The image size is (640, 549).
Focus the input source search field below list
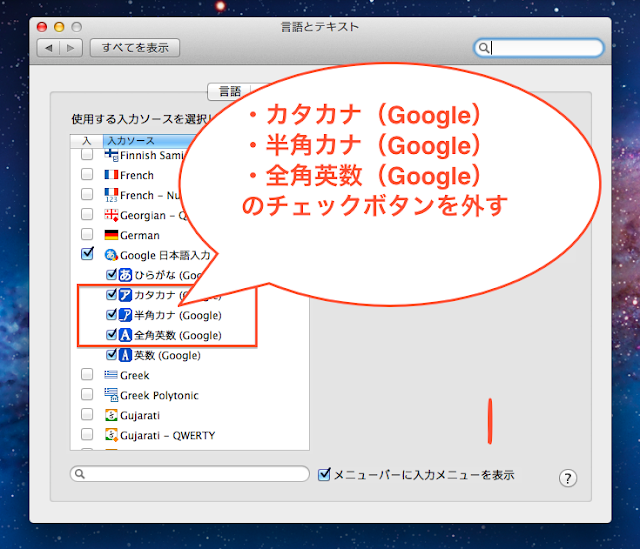190,474
